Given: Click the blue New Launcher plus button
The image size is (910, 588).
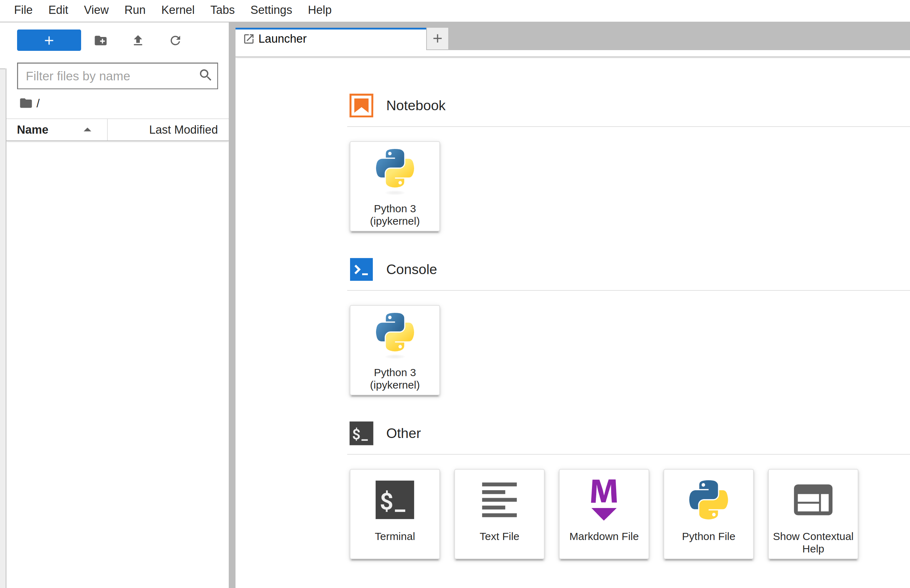Looking at the screenshot, I should (x=49, y=40).
